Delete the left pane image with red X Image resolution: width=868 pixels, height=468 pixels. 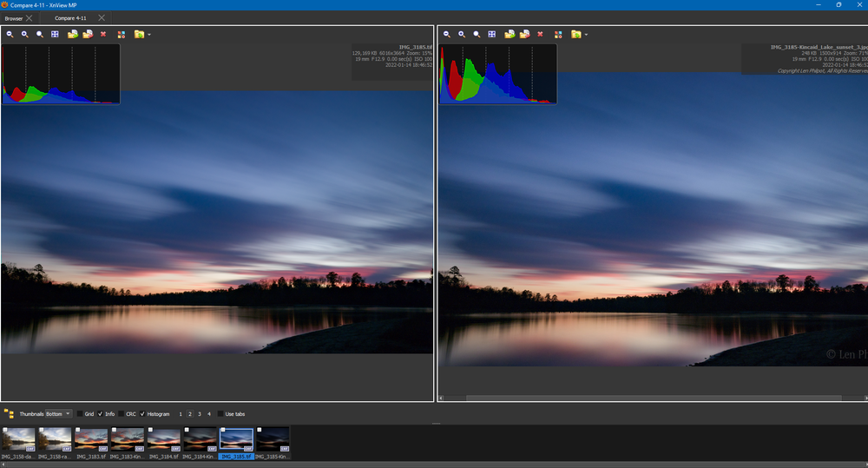point(103,35)
